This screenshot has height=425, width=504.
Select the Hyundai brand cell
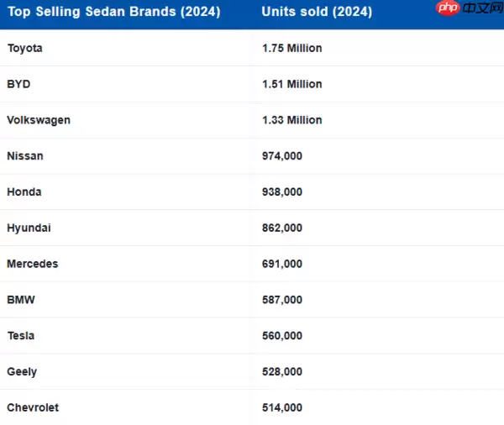[x=29, y=228]
